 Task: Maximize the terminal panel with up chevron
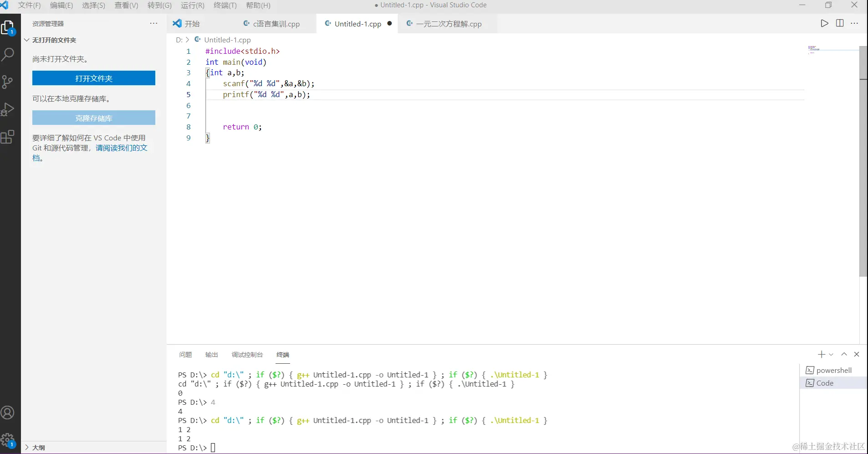point(844,354)
